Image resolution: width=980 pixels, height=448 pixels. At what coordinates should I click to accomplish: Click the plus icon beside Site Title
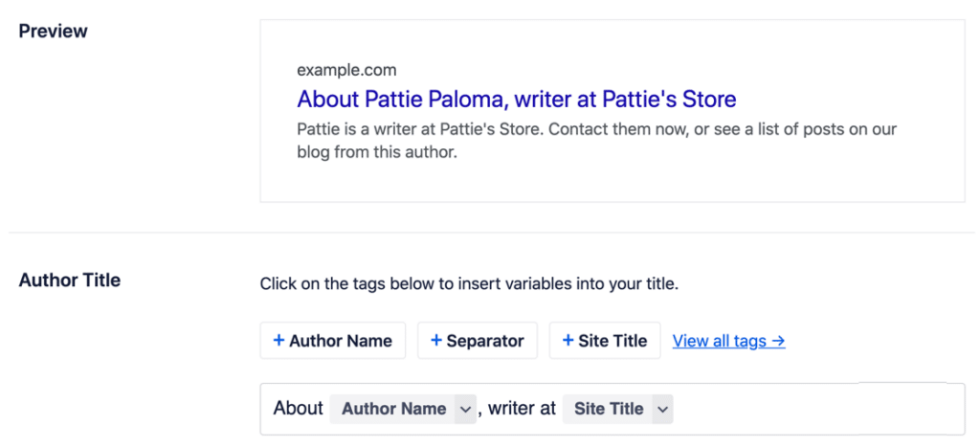click(568, 341)
